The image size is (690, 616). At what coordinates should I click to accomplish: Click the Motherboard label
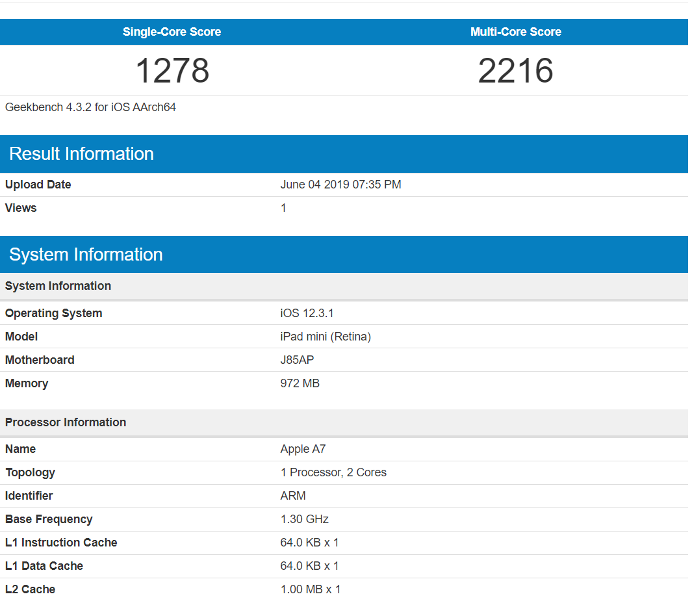(40, 360)
